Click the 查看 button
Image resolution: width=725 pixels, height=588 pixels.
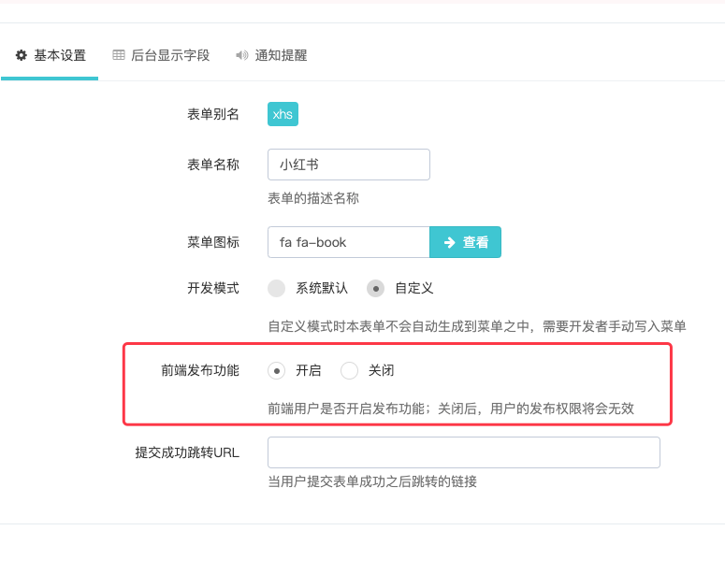pyautogui.click(x=465, y=242)
